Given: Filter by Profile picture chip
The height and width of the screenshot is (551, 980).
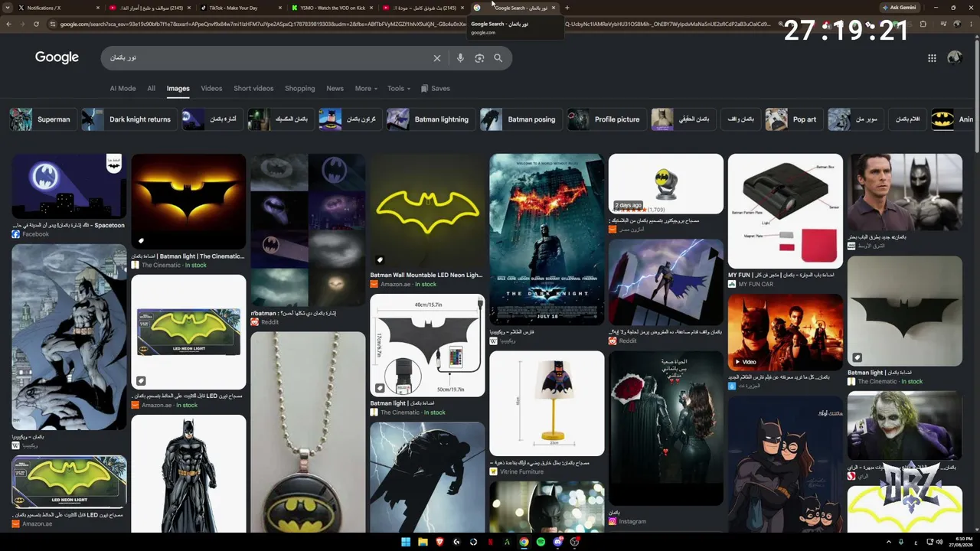Looking at the screenshot, I should [606, 119].
